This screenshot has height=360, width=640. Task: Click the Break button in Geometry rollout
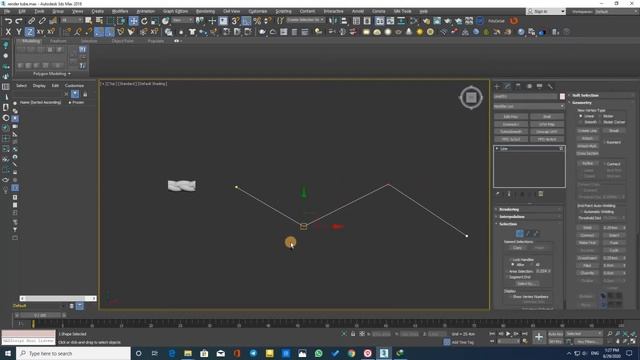click(613, 131)
